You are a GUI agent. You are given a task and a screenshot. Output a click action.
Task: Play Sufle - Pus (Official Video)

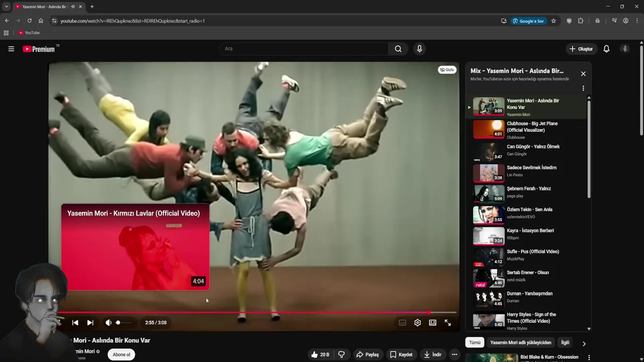tap(526, 256)
